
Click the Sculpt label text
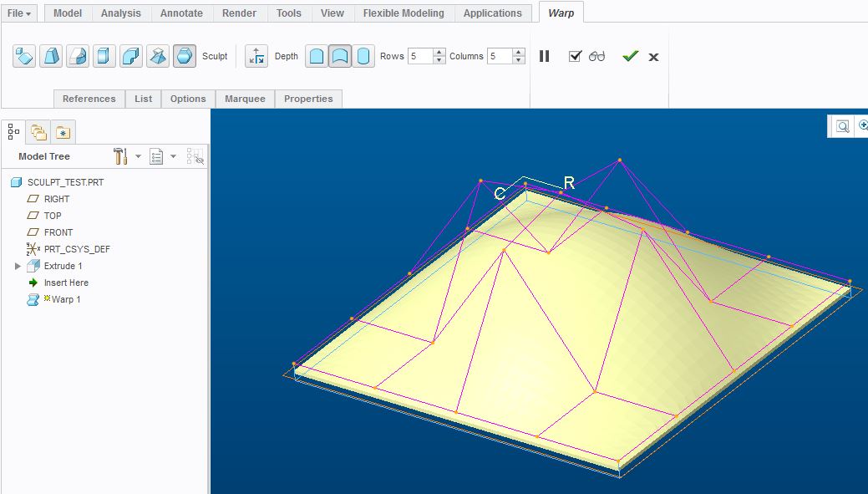(215, 56)
